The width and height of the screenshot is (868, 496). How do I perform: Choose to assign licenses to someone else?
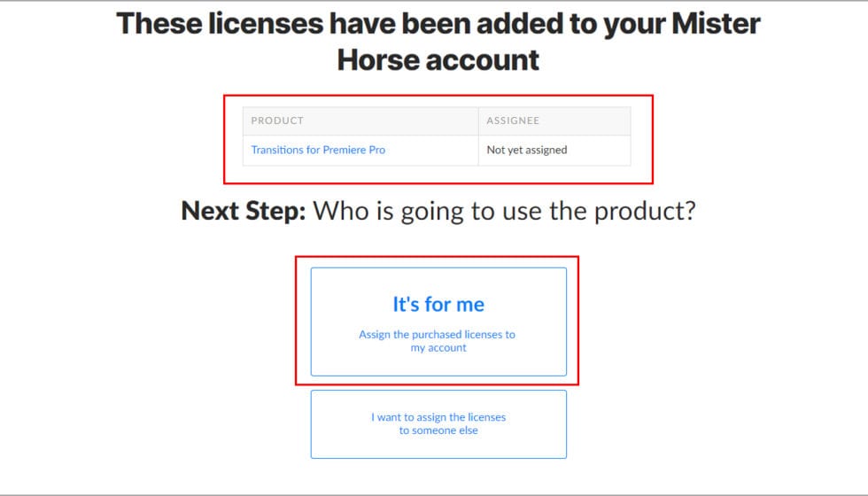click(x=438, y=423)
